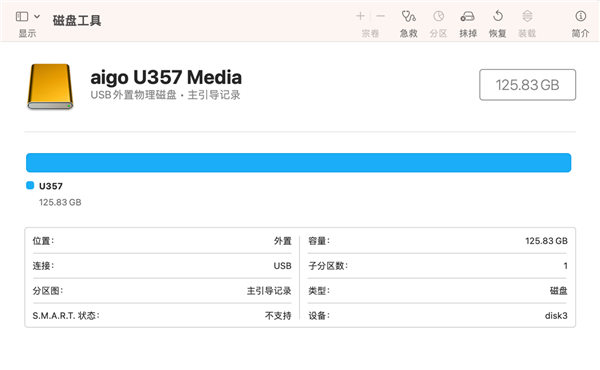Select the 'USB 外置物理磁盘 • 主引导记录' subtitle
Viewport: 600px width, 370px height.
coord(165,95)
